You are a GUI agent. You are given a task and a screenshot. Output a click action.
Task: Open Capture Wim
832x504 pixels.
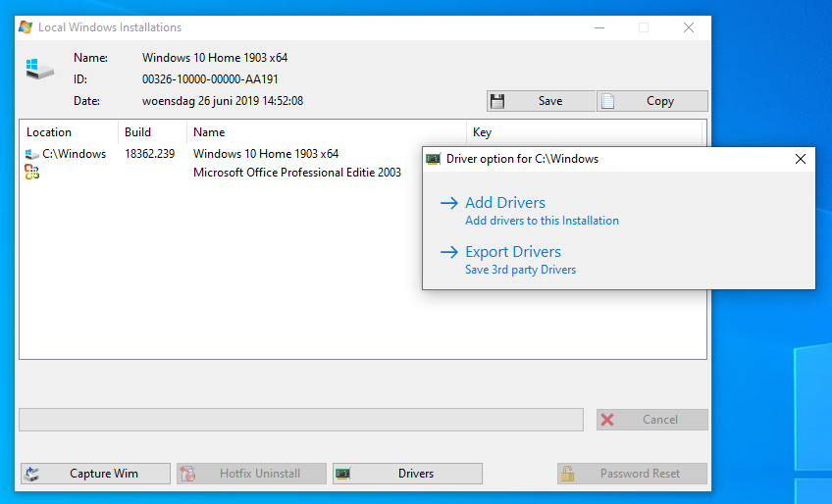(95, 474)
